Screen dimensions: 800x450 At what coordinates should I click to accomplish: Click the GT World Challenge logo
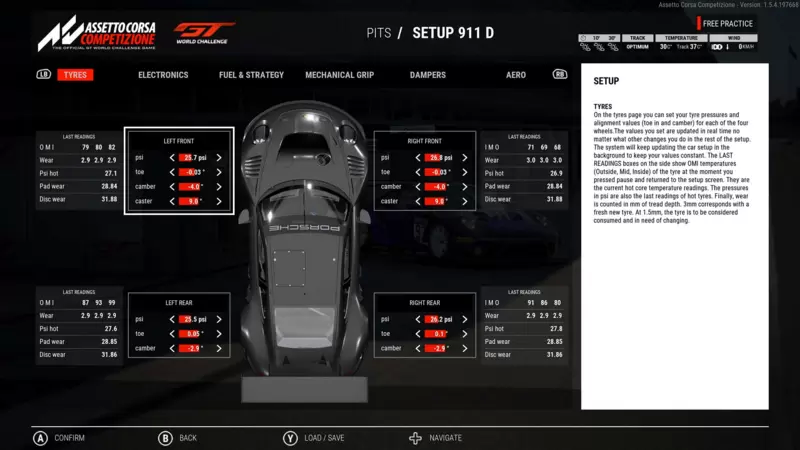pyautogui.click(x=203, y=33)
